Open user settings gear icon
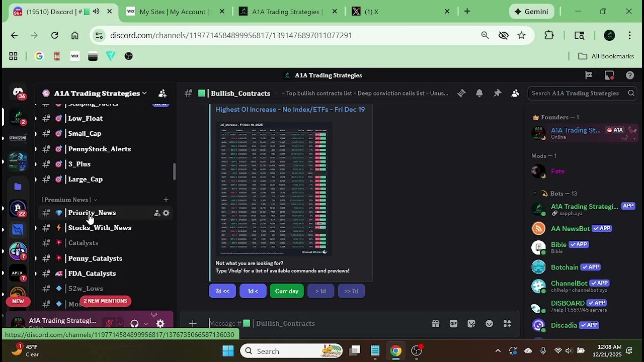The height and width of the screenshot is (362, 644). 160,324
